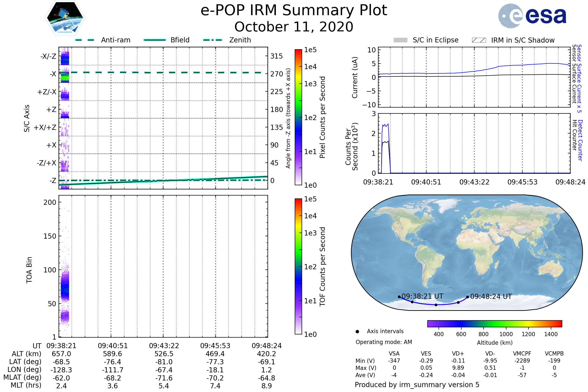Click the Operating mode: AM label
Image resolution: width=588 pixels, height=392 pixels.
384,342
